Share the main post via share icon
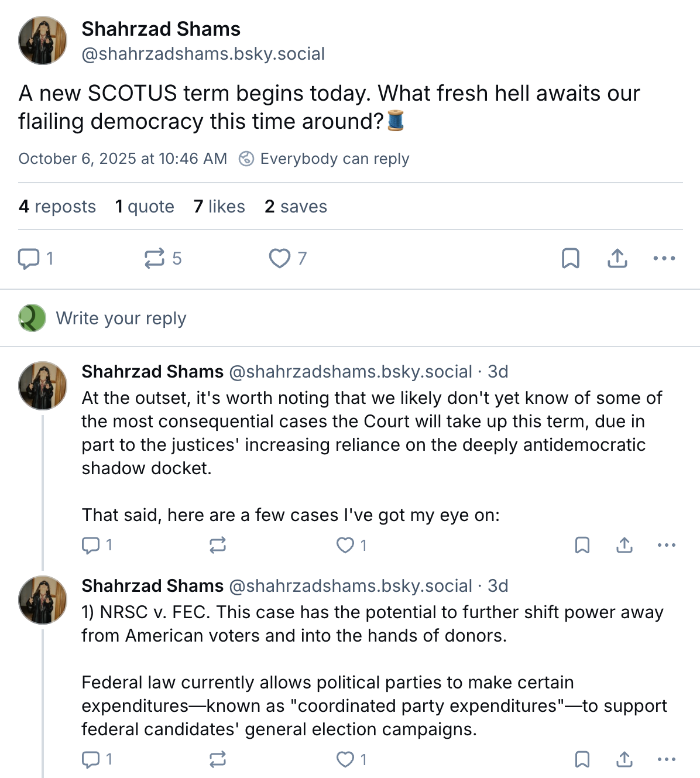 tap(617, 258)
